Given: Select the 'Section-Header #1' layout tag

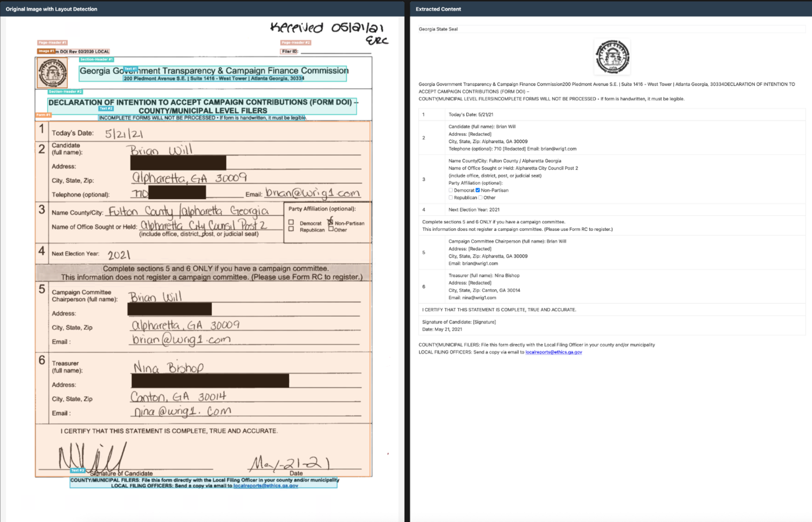Looking at the screenshot, I should tap(97, 59).
